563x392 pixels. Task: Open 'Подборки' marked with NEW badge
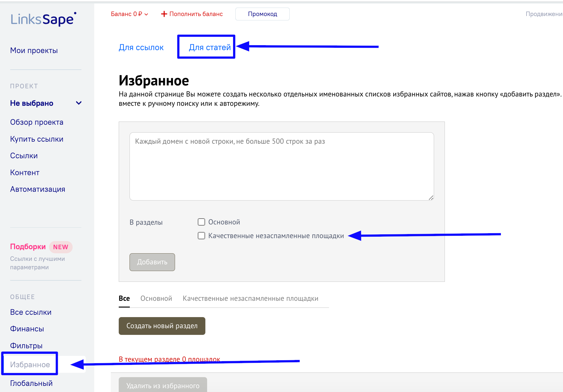pyautogui.click(x=28, y=247)
